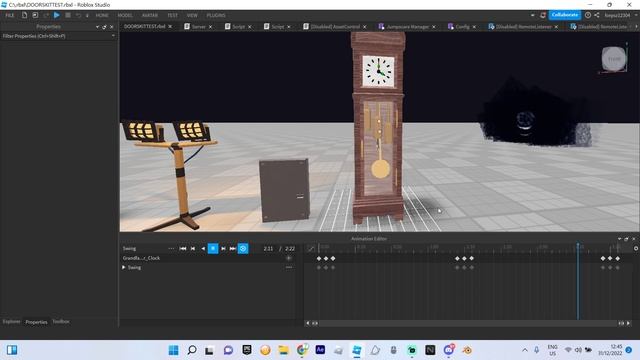The width and height of the screenshot is (640, 360).
Task: Open File Explorer from the taskbar
Action: coord(283,350)
